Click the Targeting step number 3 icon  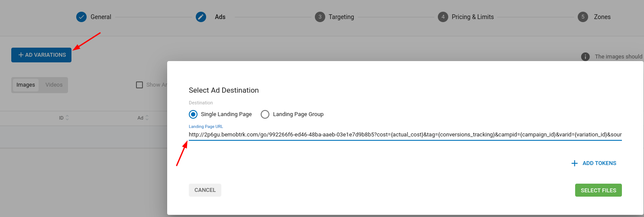tap(320, 17)
